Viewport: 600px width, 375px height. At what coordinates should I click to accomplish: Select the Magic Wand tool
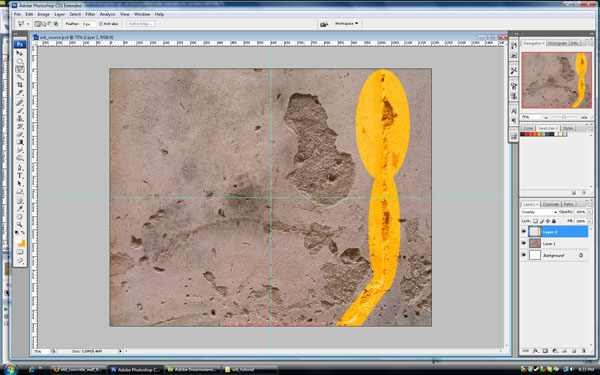click(20, 77)
